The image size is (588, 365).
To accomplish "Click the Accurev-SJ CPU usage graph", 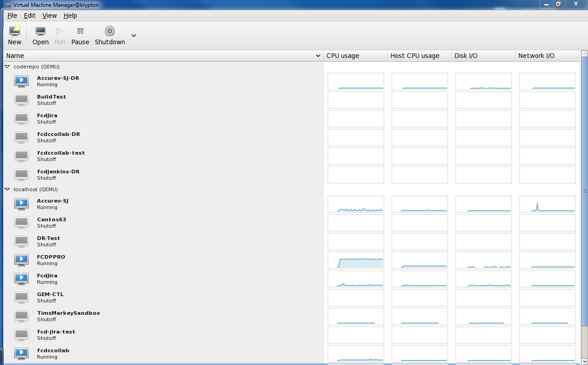I will tap(356, 204).
